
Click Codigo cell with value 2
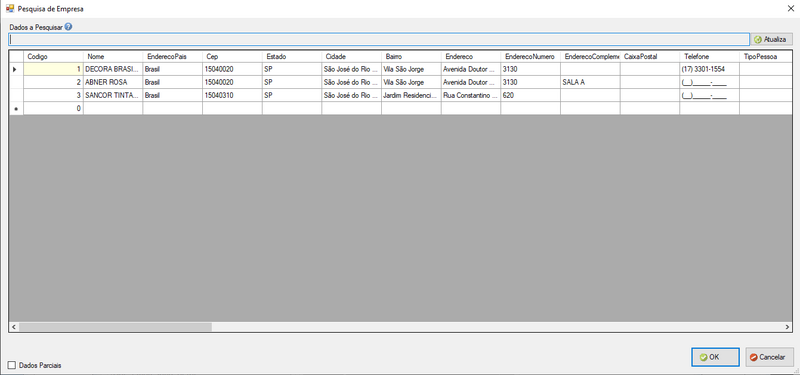(54, 82)
